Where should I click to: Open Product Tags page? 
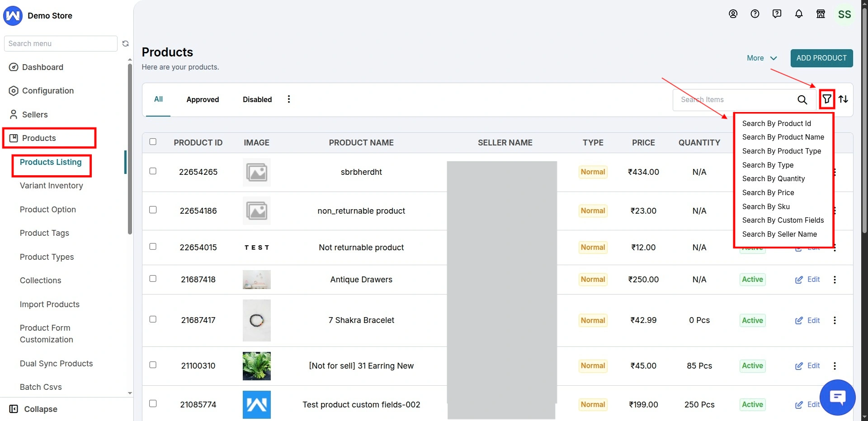click(44, 233)
